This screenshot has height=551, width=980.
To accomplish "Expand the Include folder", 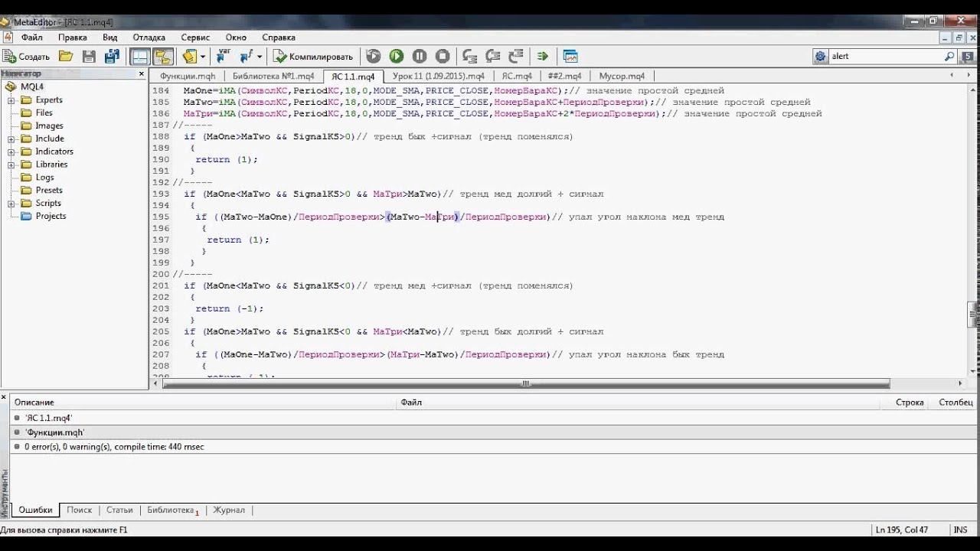I will pos(11,139).
